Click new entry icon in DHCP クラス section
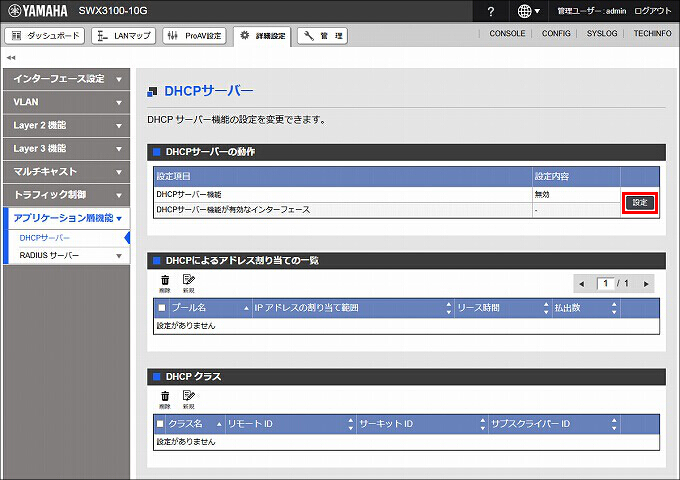The height and width of the screenshot is (480, 680). [x=188, y=400]
